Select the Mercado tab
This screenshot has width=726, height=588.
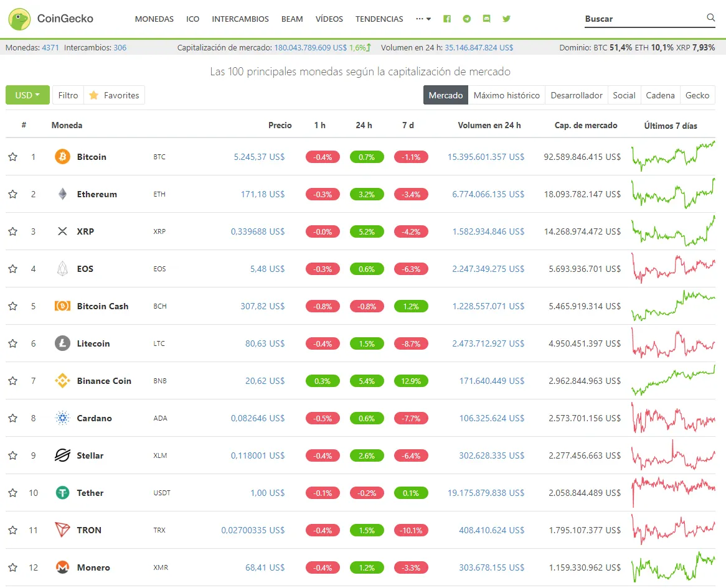pos(445,95)
